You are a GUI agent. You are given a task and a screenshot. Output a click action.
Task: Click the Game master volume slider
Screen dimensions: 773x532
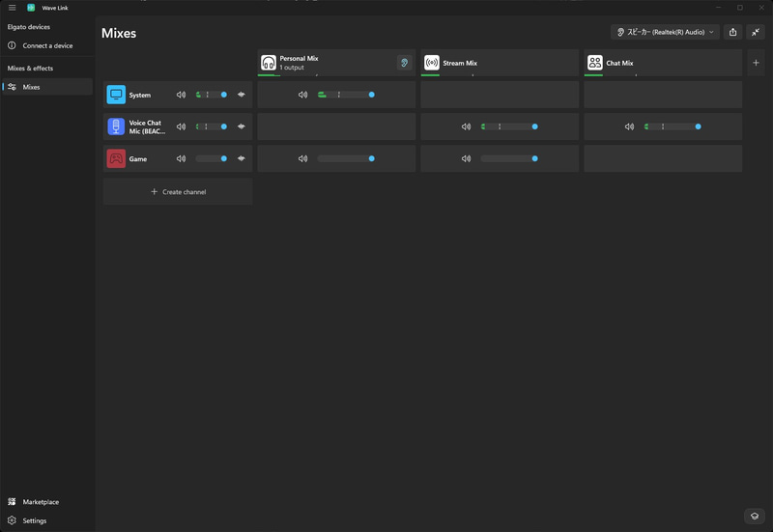tap(211, 158)
